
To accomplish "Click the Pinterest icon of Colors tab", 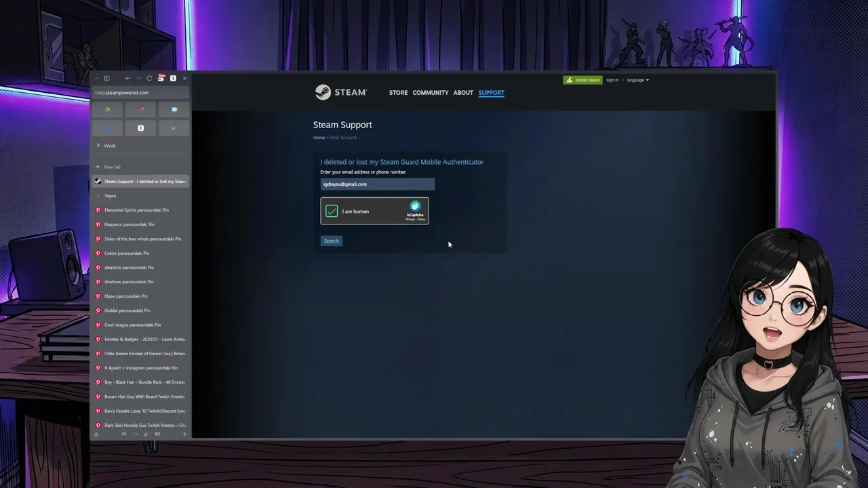I will tap(98, 253).
